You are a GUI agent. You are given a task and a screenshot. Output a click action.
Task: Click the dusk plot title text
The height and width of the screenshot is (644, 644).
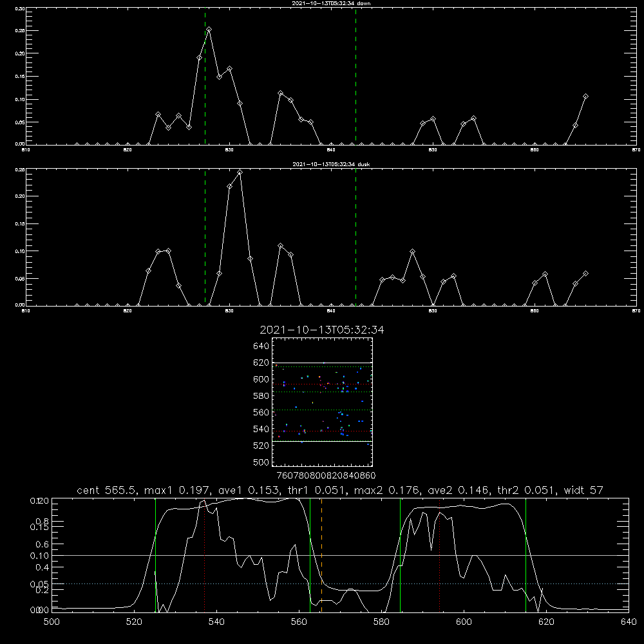pyautogui.click(x=331, y=164)
